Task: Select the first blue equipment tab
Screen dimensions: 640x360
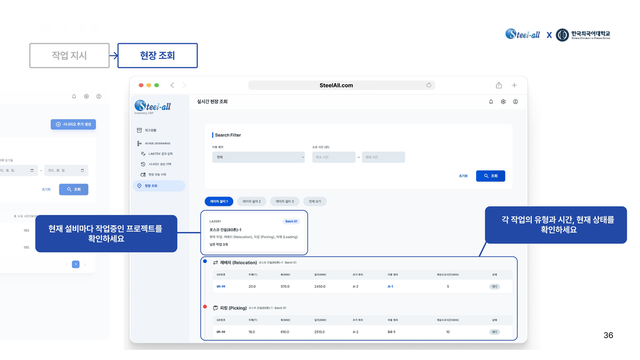Action: point(219,201)
